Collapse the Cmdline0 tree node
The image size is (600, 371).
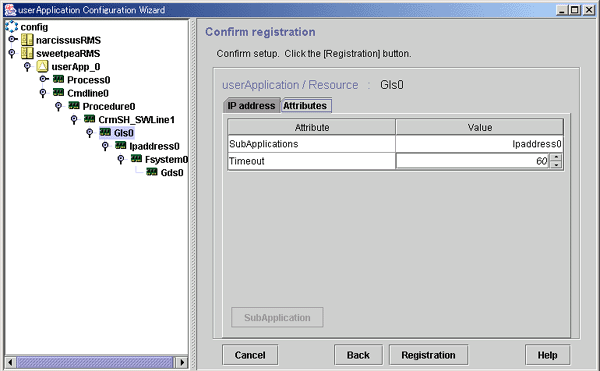tap(43, 93)
